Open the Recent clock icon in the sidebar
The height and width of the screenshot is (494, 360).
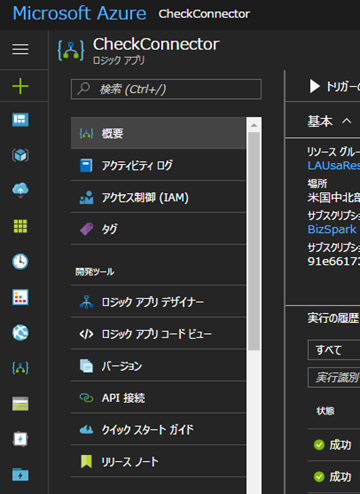(20, 261)
